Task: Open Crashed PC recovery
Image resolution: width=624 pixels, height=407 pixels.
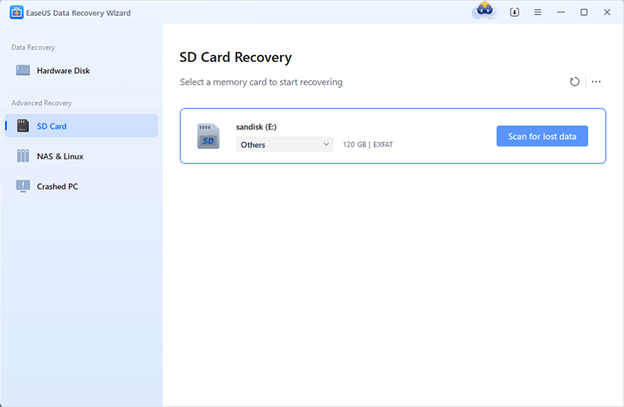Action: click(81, 186)
